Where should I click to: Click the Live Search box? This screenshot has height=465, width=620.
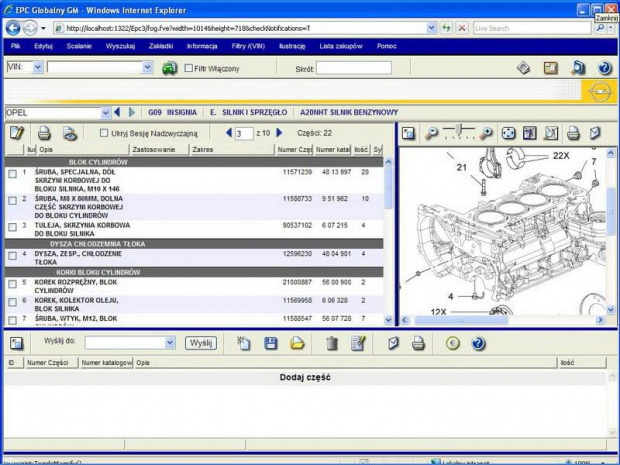click(533, 28)
